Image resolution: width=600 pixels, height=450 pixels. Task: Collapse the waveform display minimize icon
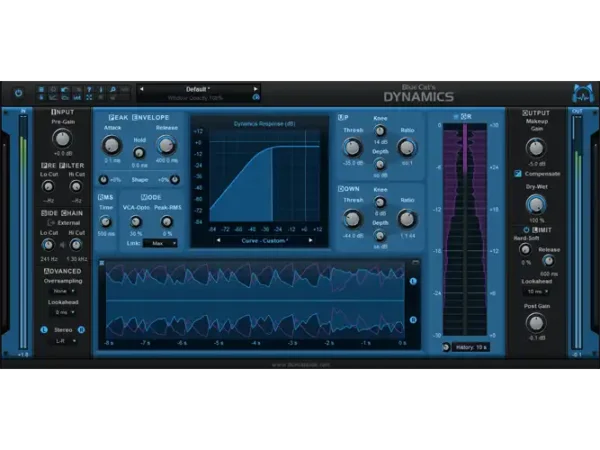[416, 262]
